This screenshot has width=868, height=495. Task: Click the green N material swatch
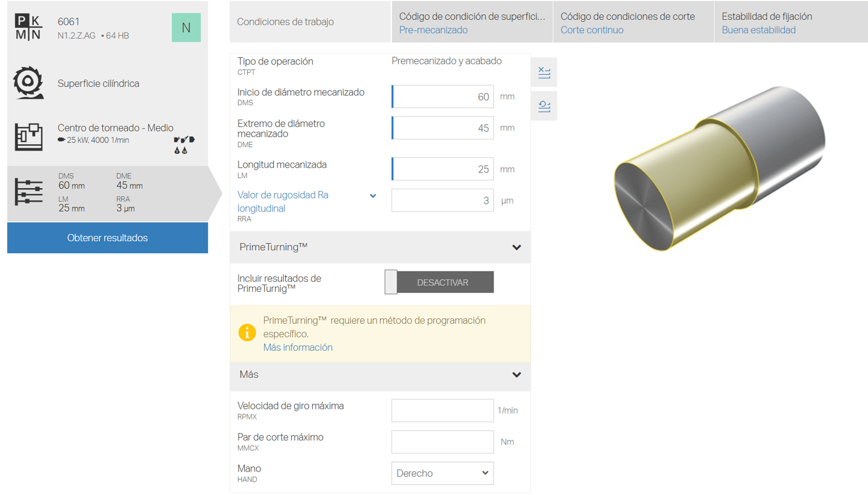pyautogui.click(x=186, y=27)
